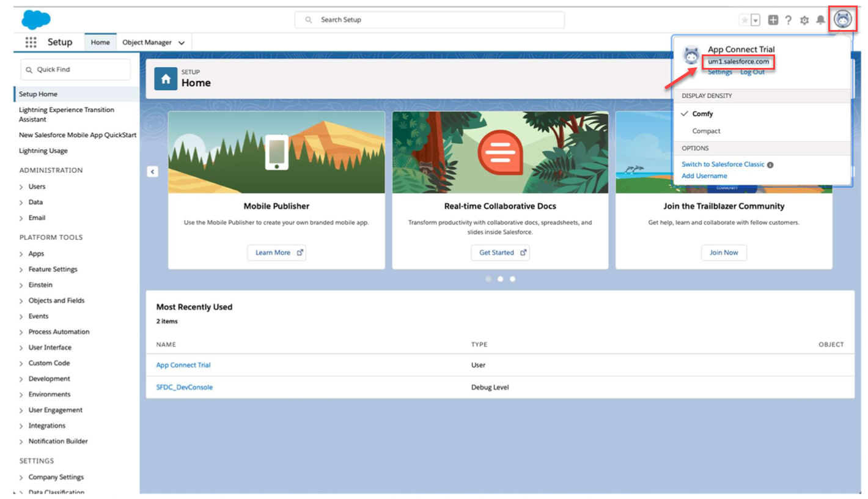
Task: Click the Salesforce cloud logo
Action: 36,20
